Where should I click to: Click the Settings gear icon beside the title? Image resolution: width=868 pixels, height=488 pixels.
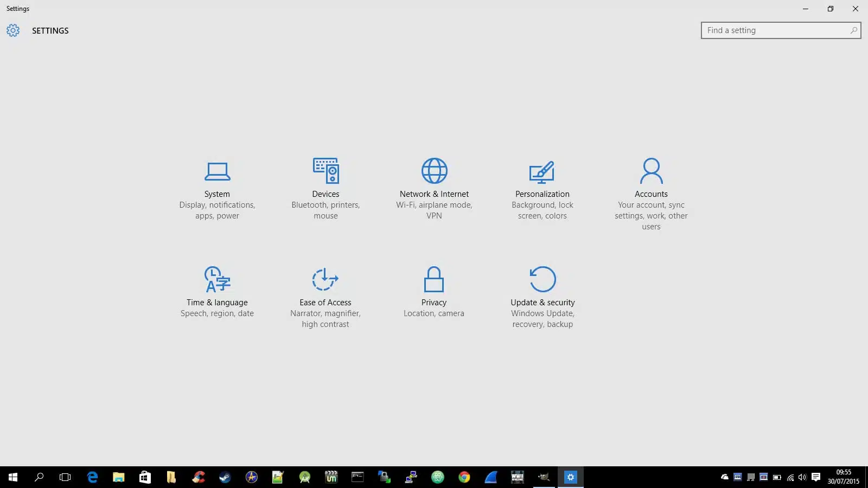click(x=13, y=30)
